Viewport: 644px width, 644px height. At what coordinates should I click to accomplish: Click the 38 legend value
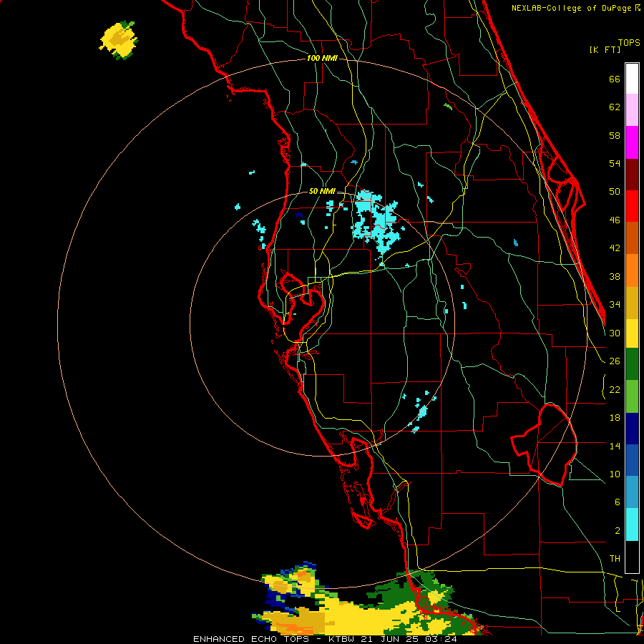[x=615, y=276]
